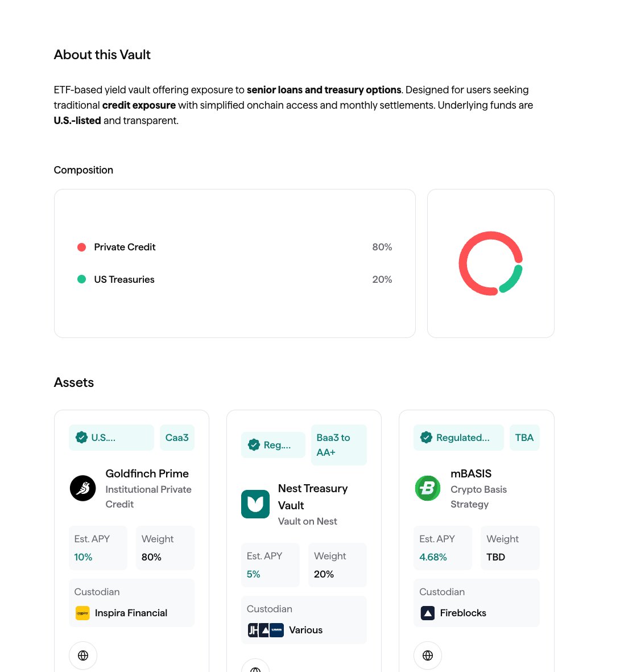Open the Nest Treasury Vault title

click(313, 497)
